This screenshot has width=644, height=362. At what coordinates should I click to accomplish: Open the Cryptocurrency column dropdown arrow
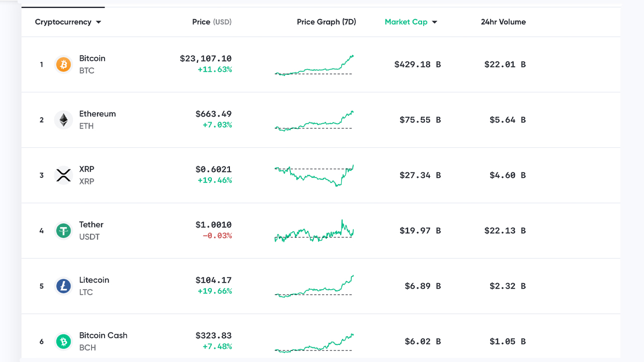point(99,22)
